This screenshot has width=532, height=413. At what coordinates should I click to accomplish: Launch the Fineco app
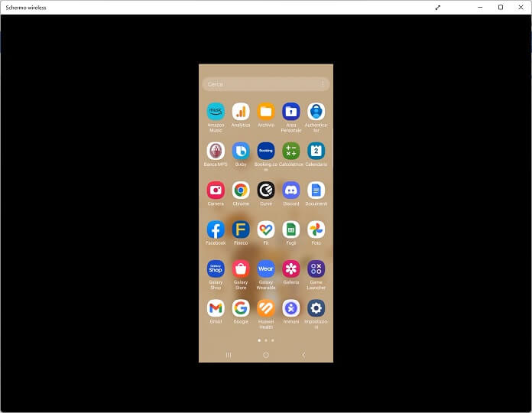point(241,229)
